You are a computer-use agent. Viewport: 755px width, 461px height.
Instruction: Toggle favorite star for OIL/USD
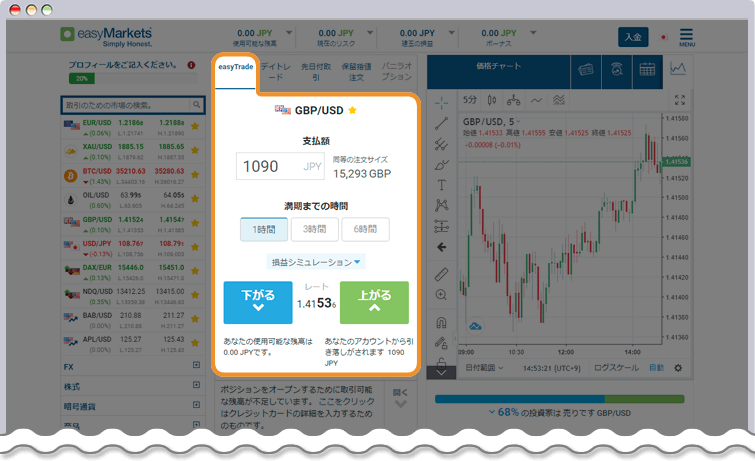tap(195, 198)
